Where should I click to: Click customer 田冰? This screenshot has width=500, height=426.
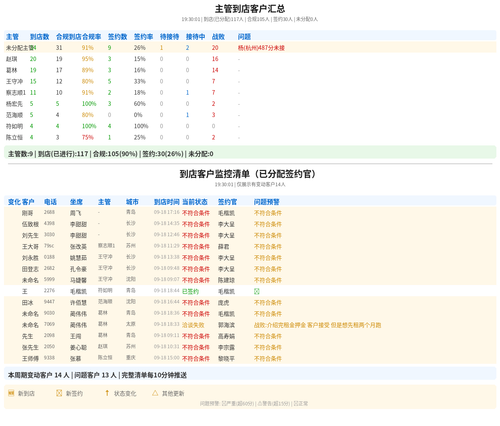[x=28, y=303]
